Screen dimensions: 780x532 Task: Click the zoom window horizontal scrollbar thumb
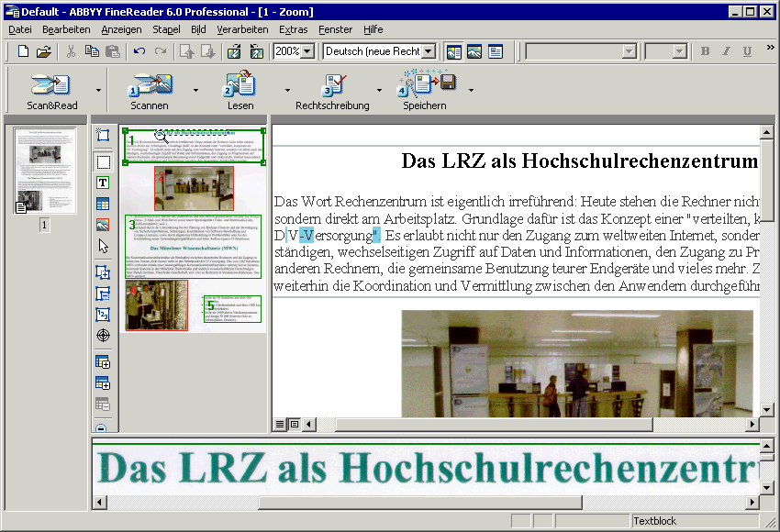pos(420,502)
